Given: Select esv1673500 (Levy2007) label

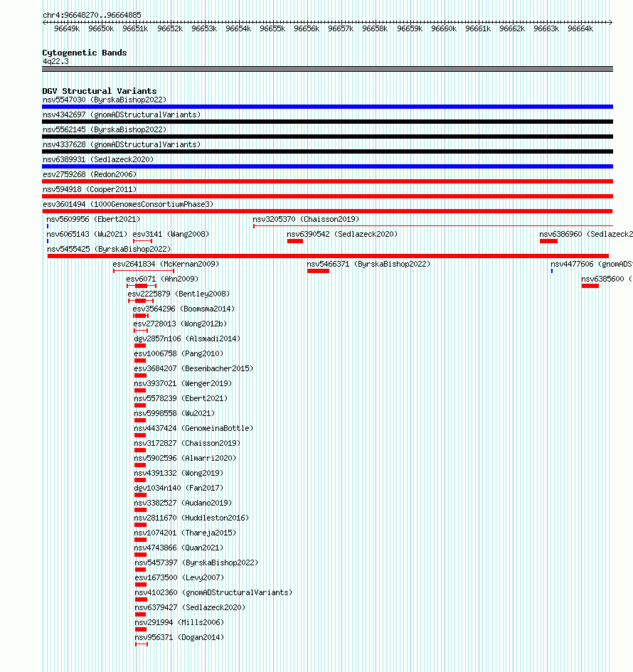Looking at the screenshot, I should [179, 577].
